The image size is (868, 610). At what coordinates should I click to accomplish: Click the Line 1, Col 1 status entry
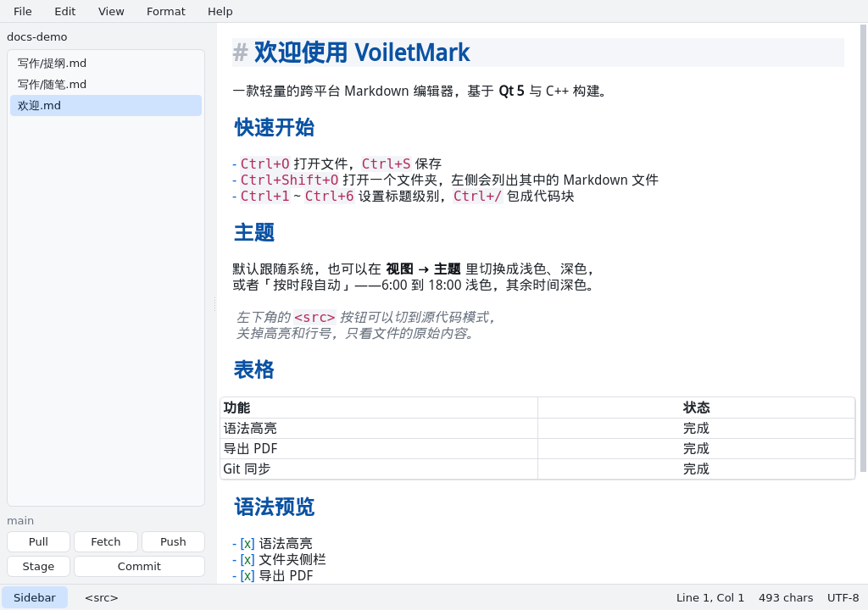click(x=710, y=598)
